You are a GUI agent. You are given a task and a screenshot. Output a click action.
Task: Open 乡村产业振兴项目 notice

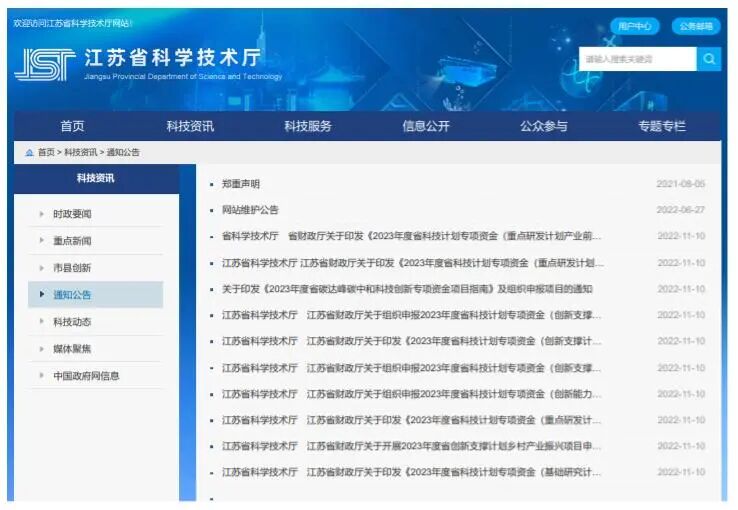412,446
